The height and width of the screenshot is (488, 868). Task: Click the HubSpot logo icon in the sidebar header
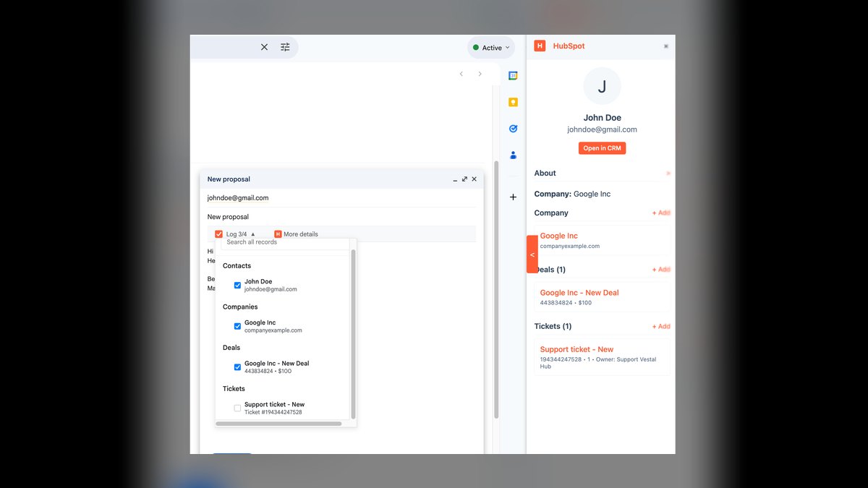point(540,46)
